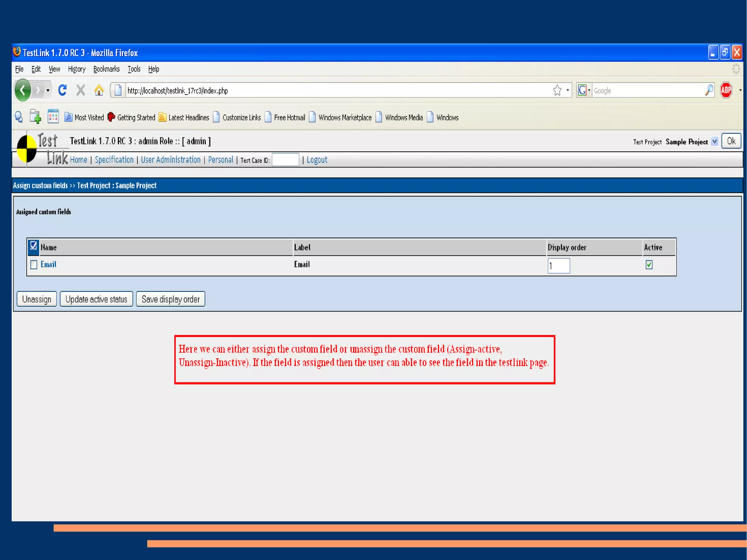Open the Windows bookmark at toolbar end
This screenshot has width=747, height=560.
click(443, 117)
